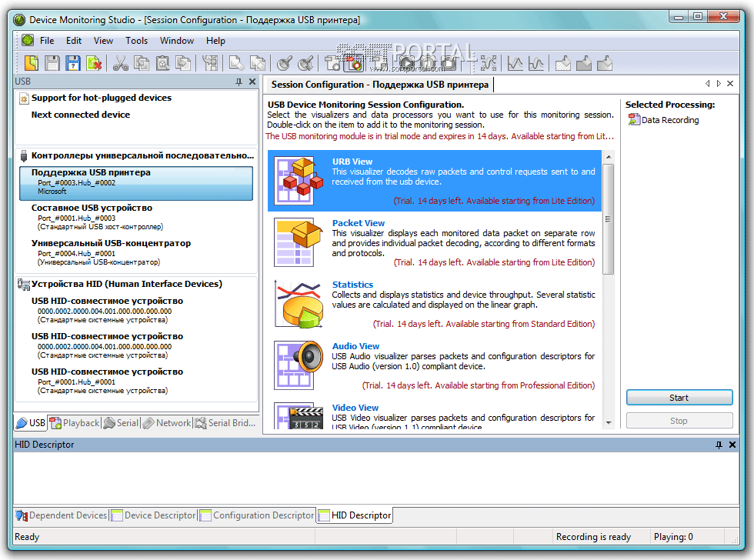The image size is (754, 560).
Task: Open the Edit menu
Action: (74, 41)
